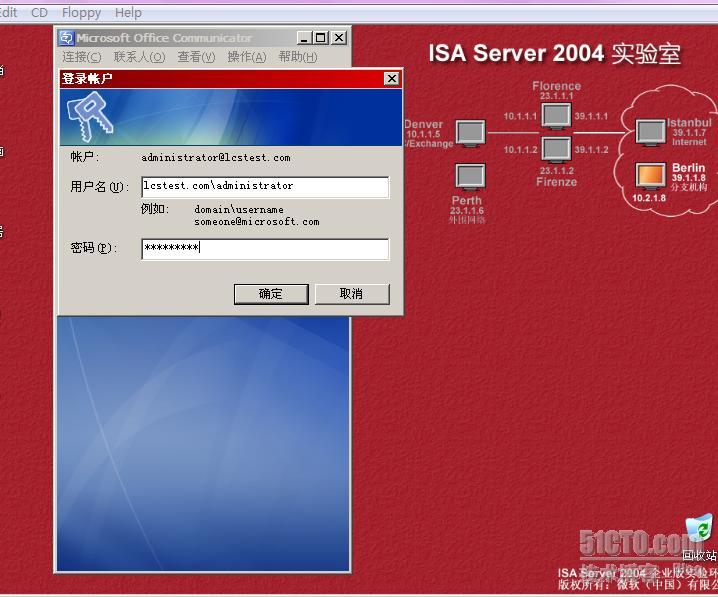Open the 联系人(O) menu in Communicator
The height and width of the screenshot is (597, 718).
pyautogui.click(x=139, y=57)
